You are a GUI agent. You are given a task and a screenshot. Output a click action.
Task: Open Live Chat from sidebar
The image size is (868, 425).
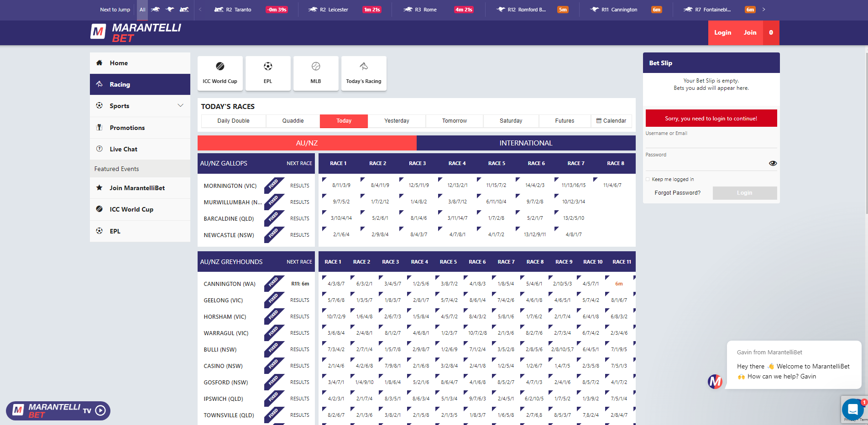click(140, 149)
